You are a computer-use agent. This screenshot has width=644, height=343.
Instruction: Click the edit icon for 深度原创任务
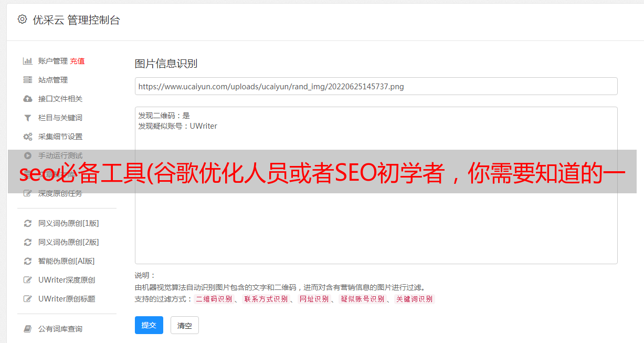pyautogui.click(x=28, y=193)
